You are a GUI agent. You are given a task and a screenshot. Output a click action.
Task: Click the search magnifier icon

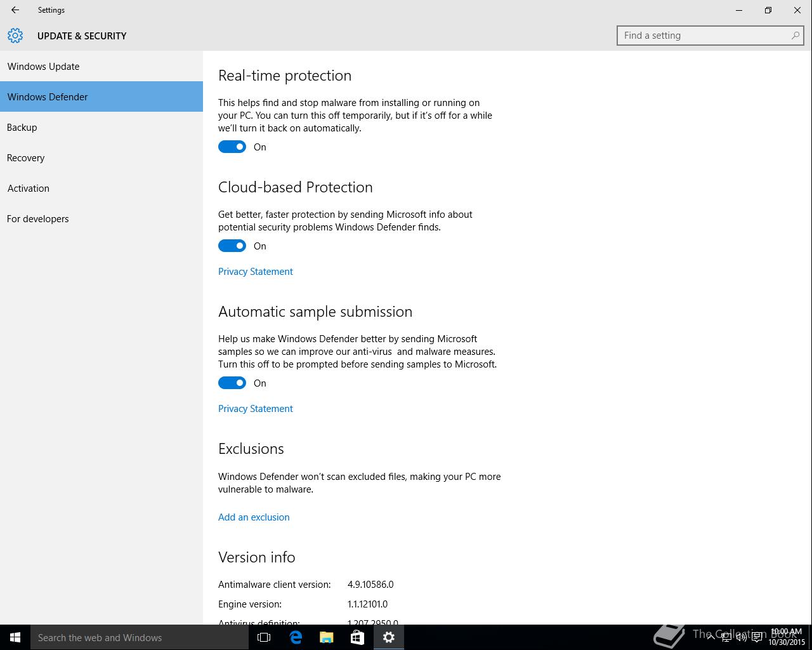(x=795, y=36)
